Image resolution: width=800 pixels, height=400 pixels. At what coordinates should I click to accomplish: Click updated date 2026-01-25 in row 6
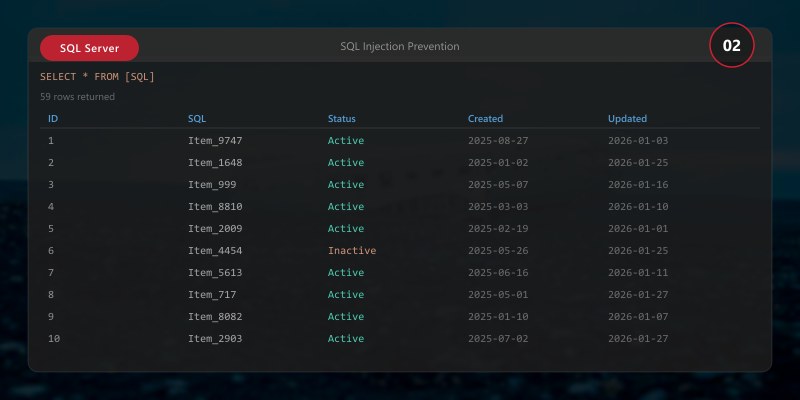point(638,250)
